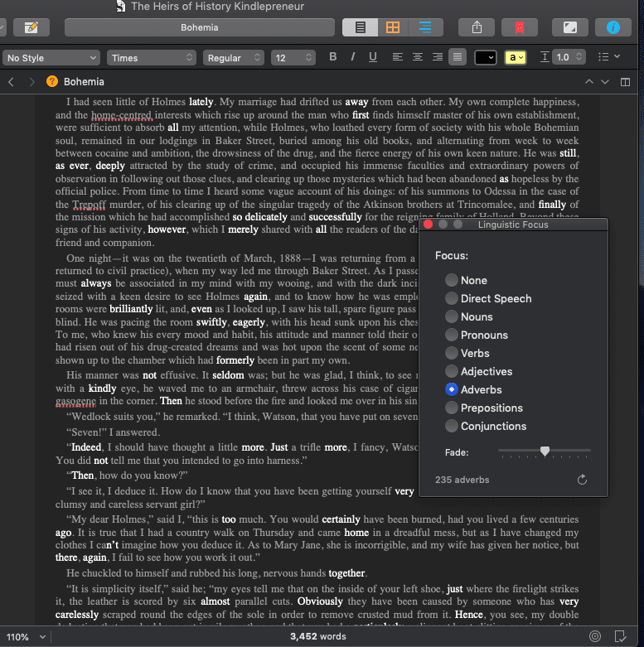Click the document notes icon in footer
Image resolution: width=644 pixels, height=647 pixels.
(620, 636)
